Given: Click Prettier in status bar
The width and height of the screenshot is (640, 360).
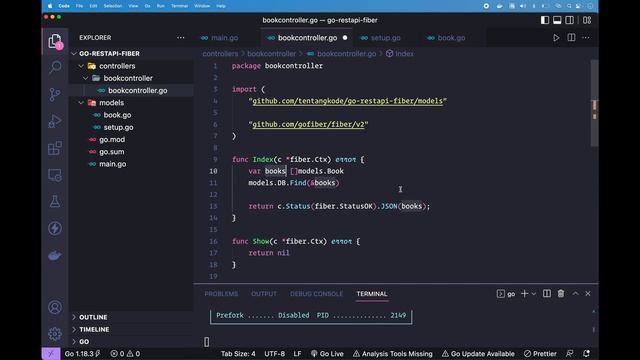Looking at the screenshot, I should [540, 353].
